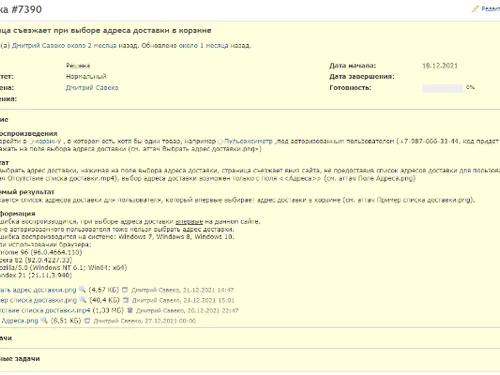Open 'около 1 месяца' updated time link

204,46
